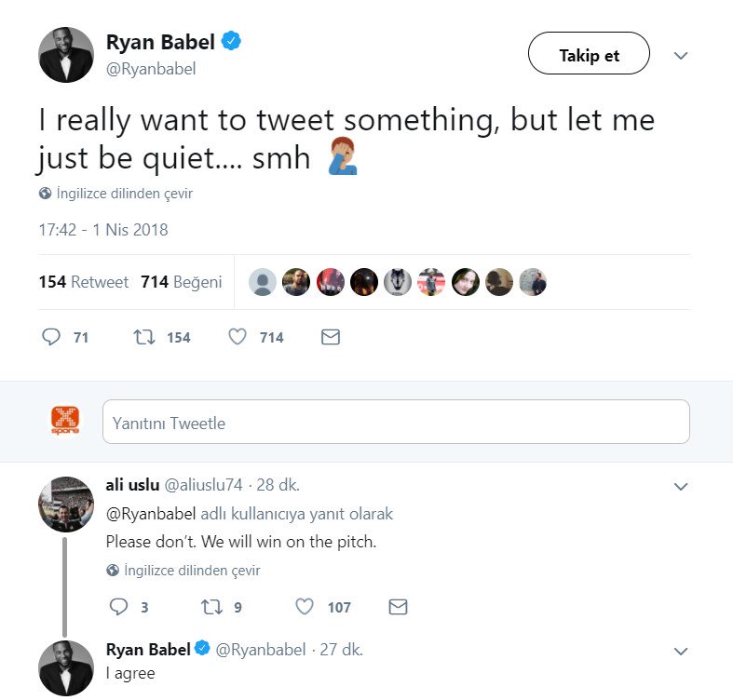Click the Takip et follow button
The image size is (733, 700).
click(589, 55)
